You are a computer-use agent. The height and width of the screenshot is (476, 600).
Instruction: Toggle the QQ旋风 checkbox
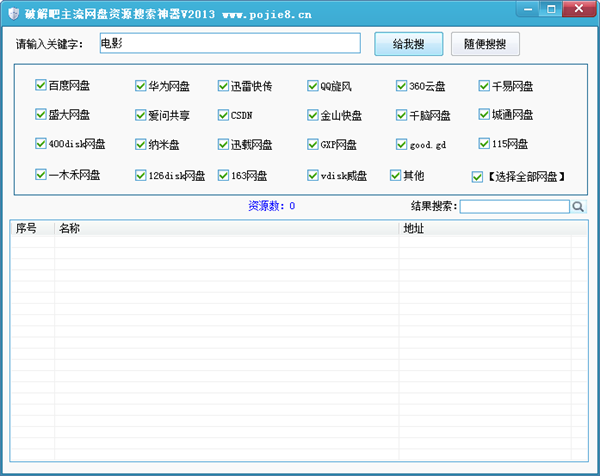313,86
